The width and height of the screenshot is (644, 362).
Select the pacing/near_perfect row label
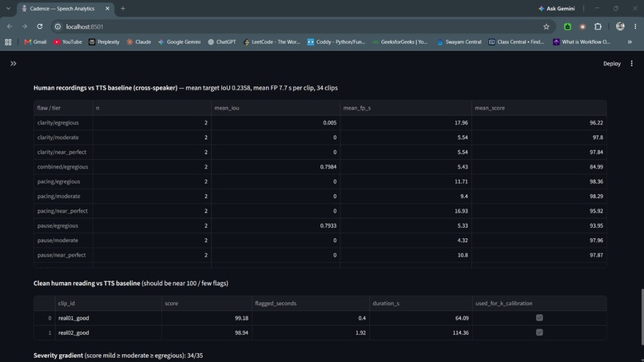[x=63, y=211]
